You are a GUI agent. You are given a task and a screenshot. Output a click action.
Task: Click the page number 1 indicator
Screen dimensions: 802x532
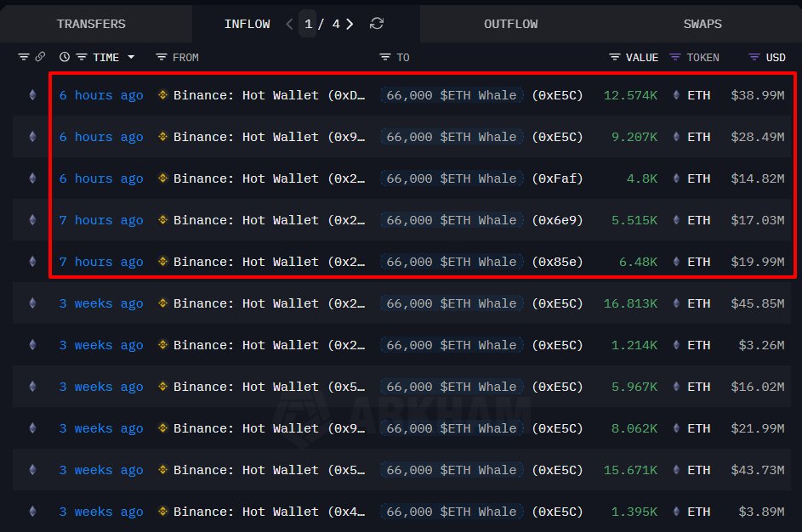[x=308, y=24]
